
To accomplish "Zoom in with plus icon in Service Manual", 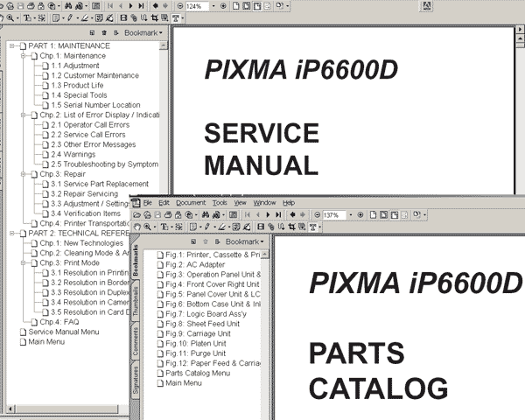I will click(223, 6).
